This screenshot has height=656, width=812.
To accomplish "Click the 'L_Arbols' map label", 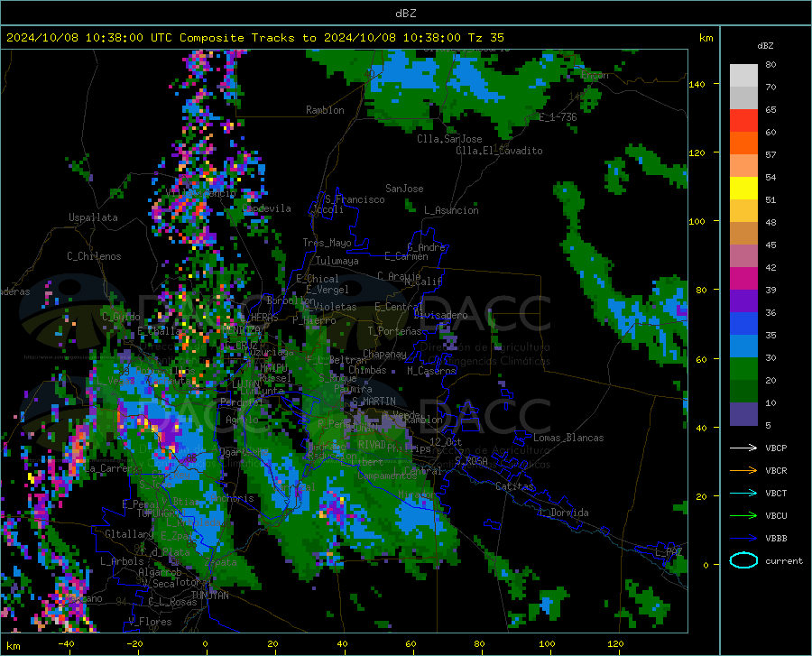I will [x=122, y=561].
